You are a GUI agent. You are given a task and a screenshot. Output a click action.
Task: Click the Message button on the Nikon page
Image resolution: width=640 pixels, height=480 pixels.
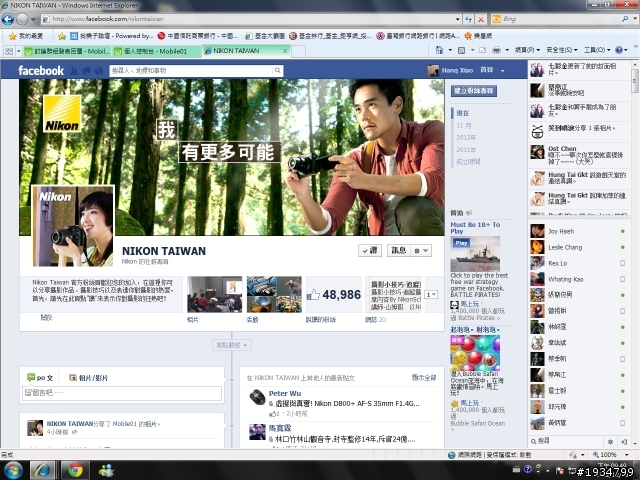point(398,251)
